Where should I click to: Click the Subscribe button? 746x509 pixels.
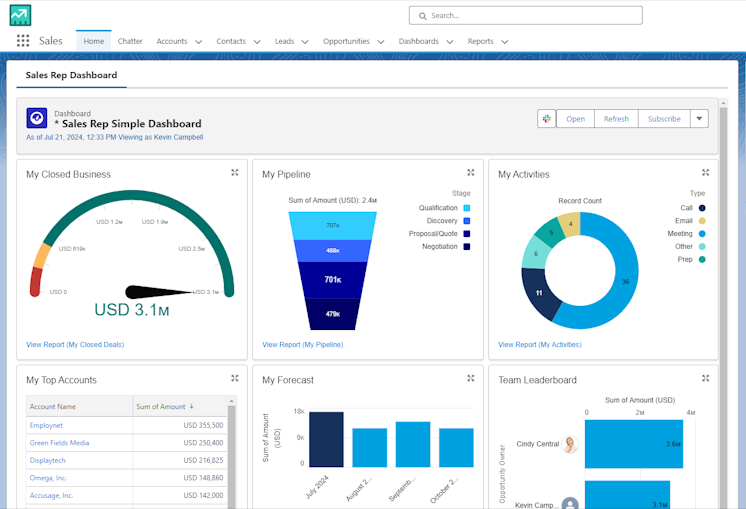click(x=664, y=118)
